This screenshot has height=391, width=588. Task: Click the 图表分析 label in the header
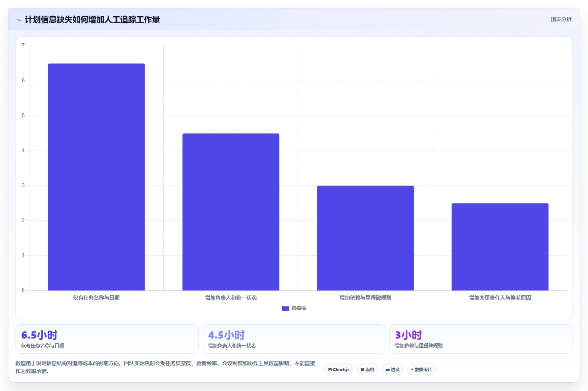(x=561, y=19)
